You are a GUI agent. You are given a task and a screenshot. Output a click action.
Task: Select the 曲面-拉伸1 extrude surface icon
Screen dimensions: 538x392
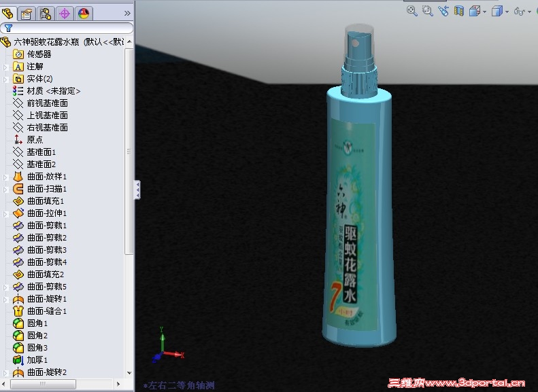tap(18, 213)
